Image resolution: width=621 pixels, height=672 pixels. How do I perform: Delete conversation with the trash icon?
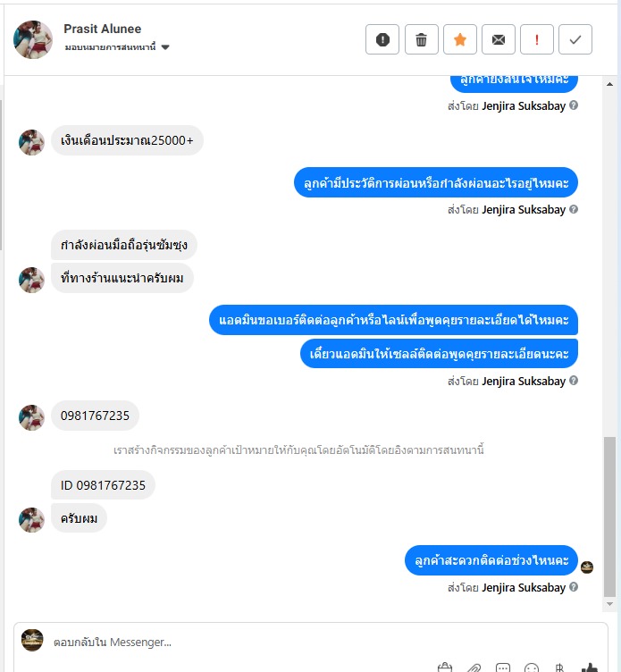421,39
